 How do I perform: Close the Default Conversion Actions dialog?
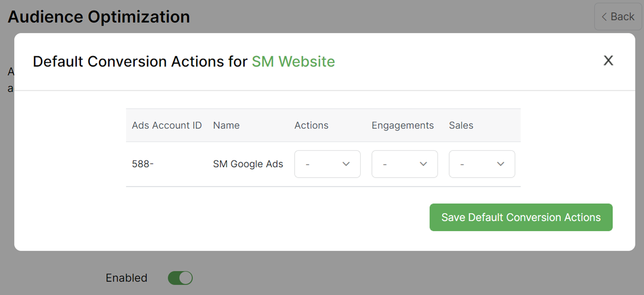pyautogui.click(x=608, y=61)
